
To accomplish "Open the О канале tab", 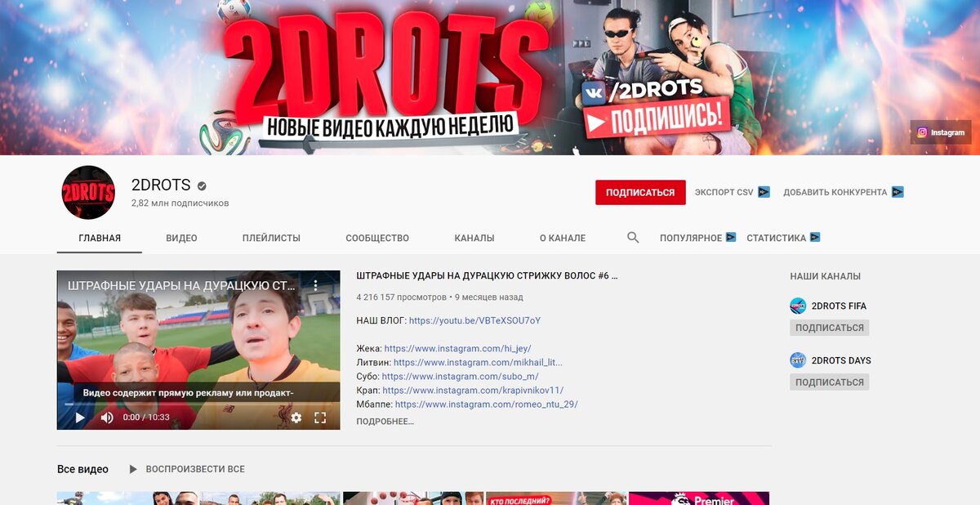I will pyautogui.click(x=563, y=238).
